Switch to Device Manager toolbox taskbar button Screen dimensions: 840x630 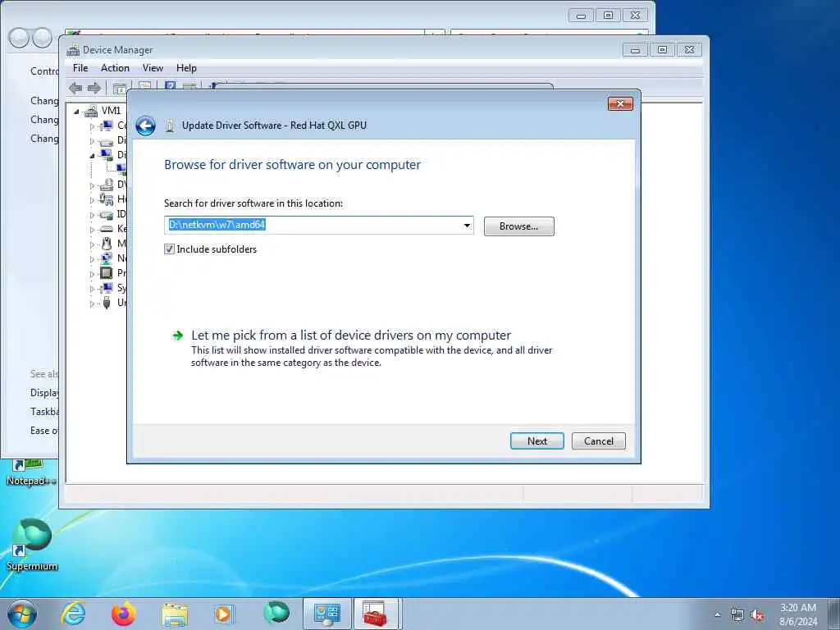pos(376,614)
